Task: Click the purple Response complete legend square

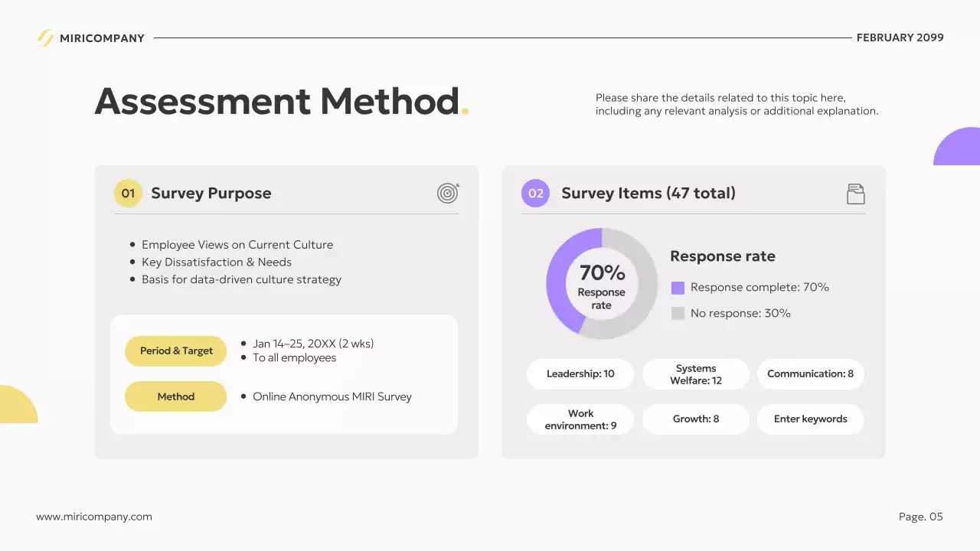Action: (x=678, y=288)
